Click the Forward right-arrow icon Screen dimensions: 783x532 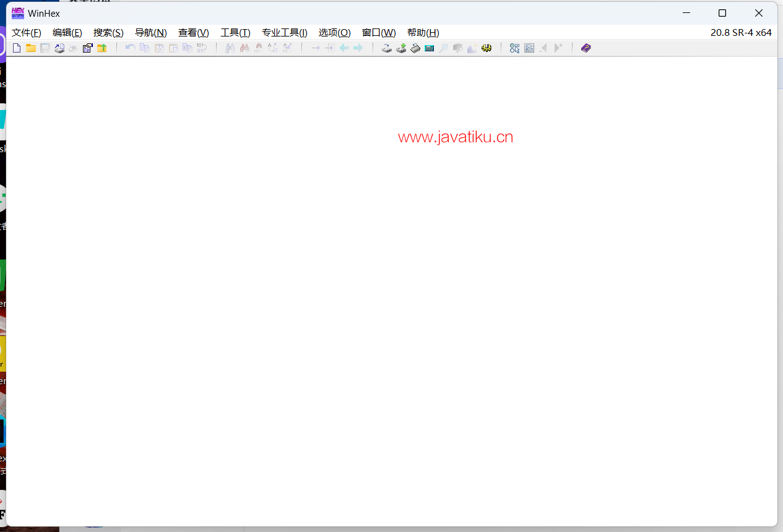[358, 48]
